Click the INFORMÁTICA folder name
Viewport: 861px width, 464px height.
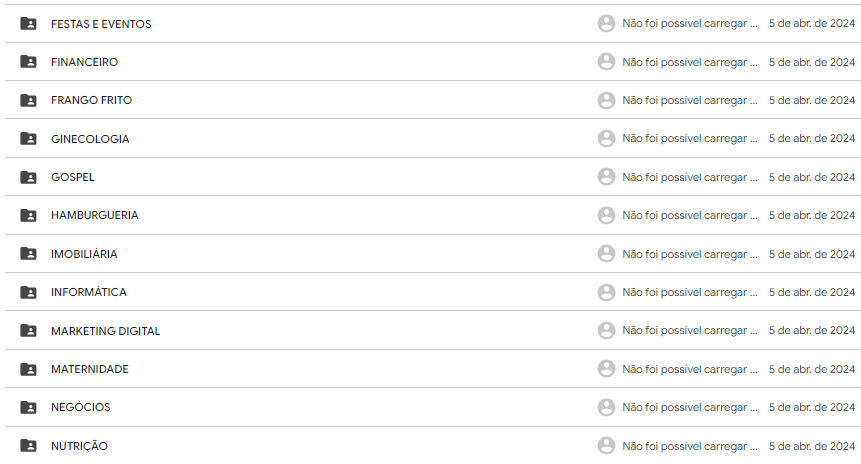(89, 292)
